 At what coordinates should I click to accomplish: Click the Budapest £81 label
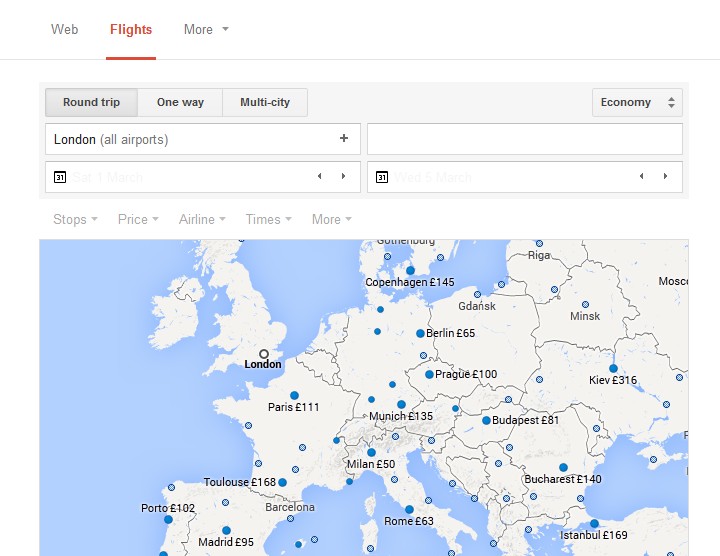point(525,420)
